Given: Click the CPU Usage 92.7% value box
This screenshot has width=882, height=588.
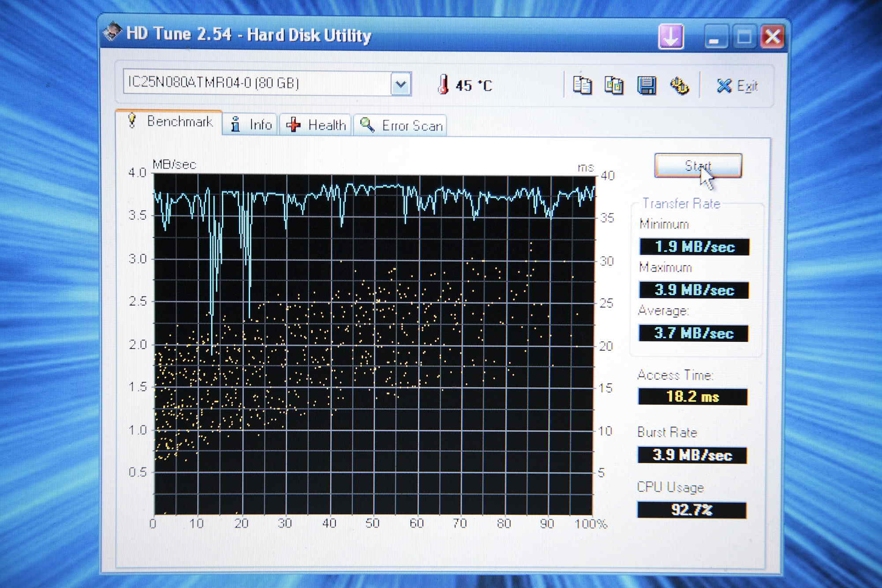Looking at the screenshot, I should click(x=691, y=510).
